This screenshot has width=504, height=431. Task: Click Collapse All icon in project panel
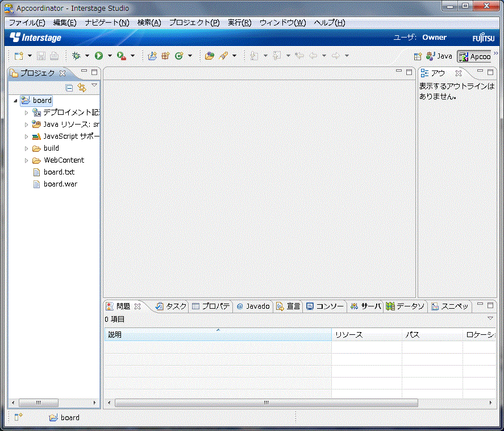(69, 88)
